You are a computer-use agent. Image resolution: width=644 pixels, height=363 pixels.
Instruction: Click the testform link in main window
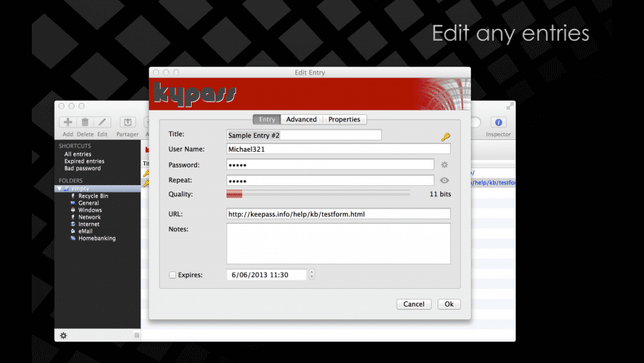[493, 182]
